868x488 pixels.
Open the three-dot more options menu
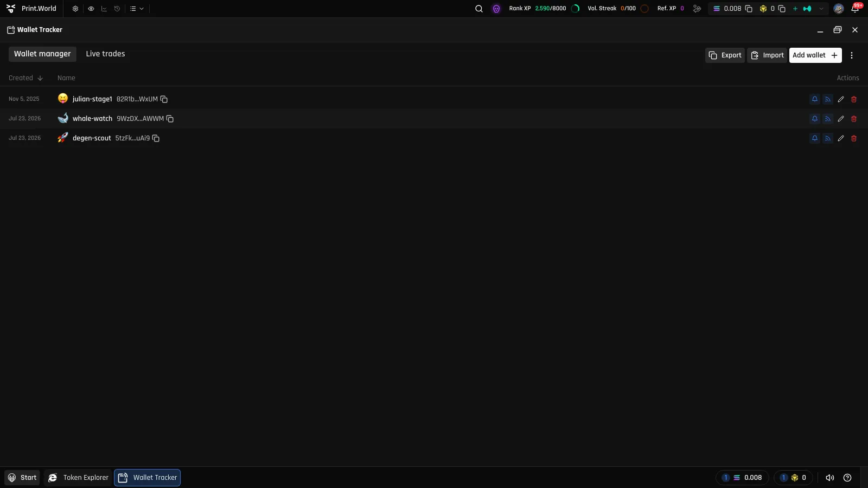pyautogui.click(x=852, y=55)
